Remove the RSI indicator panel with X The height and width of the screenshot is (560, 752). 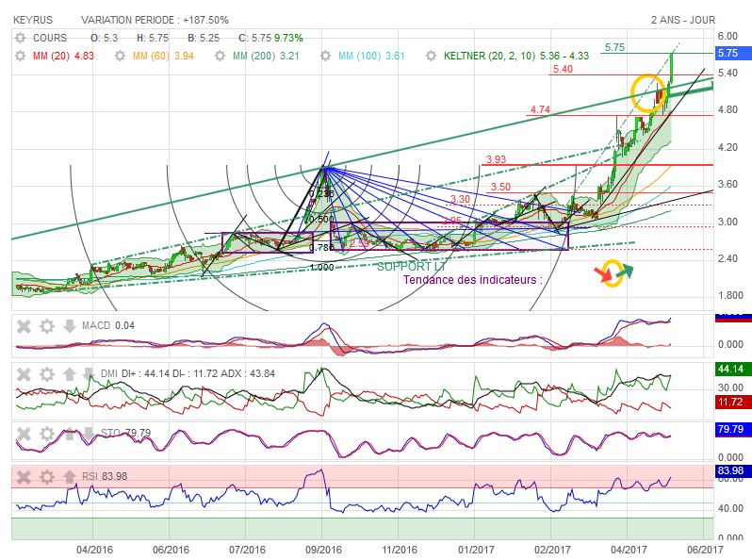tap(24, 477)
